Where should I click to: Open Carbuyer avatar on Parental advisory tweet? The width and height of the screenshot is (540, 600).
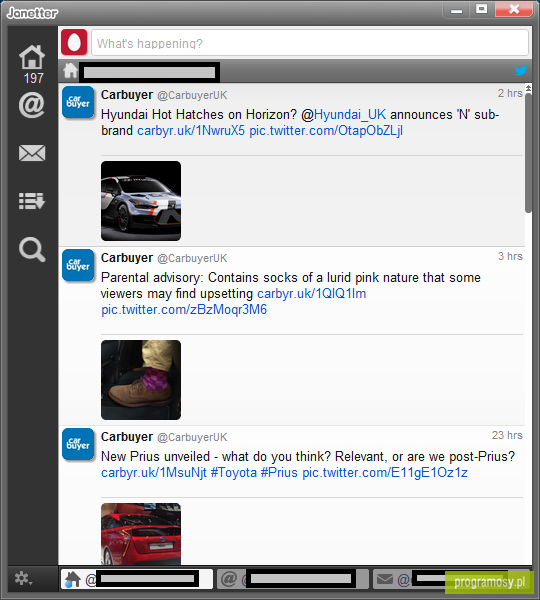78,266
